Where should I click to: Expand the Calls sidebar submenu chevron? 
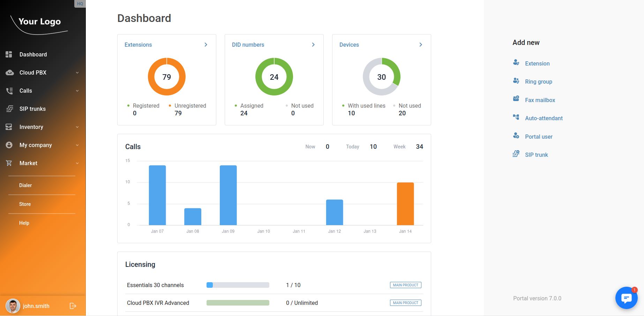click(77, 91)
